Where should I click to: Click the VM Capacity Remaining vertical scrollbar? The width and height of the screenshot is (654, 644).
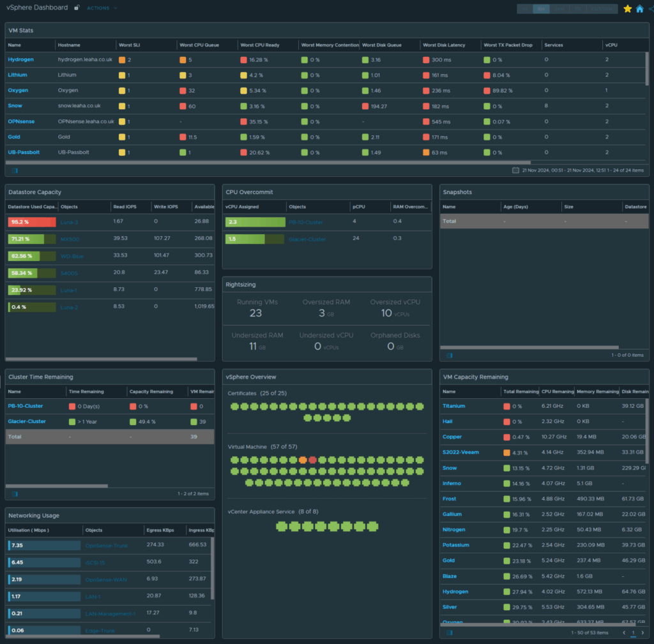[647, 432]
